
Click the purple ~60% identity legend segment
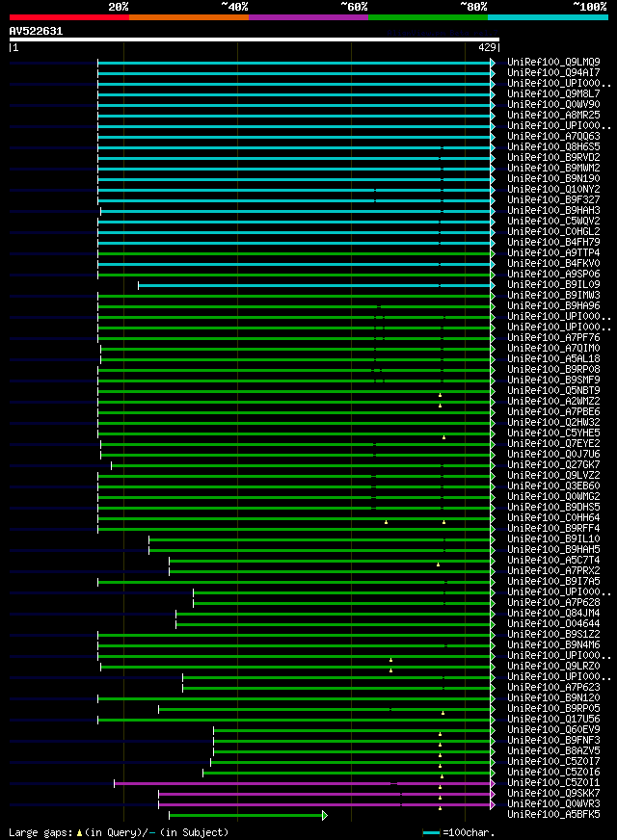click(308, 17)
